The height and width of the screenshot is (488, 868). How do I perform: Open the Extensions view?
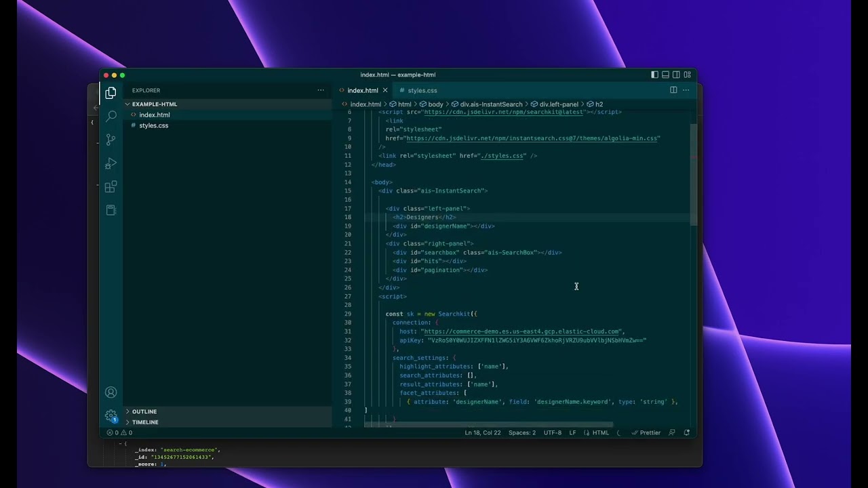(x=111, y=186)
